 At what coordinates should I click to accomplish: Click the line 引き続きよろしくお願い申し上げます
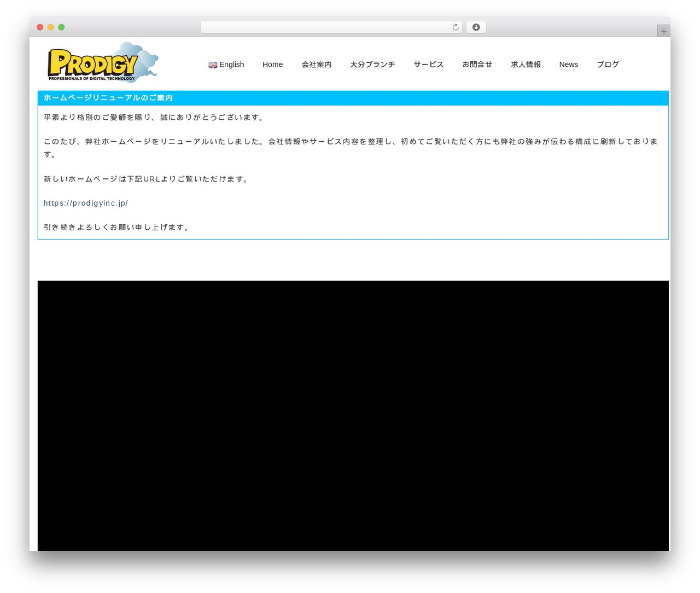[x=116, y=227]
